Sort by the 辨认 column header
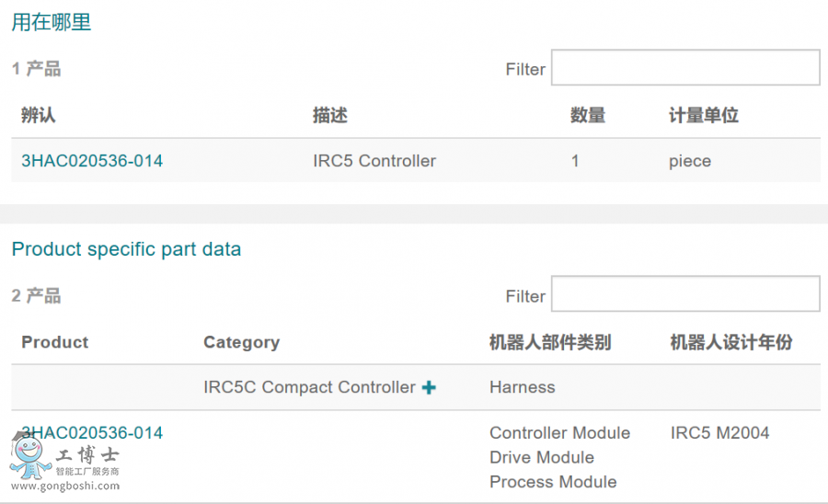The image size is (828, 504). click(39, 116)
